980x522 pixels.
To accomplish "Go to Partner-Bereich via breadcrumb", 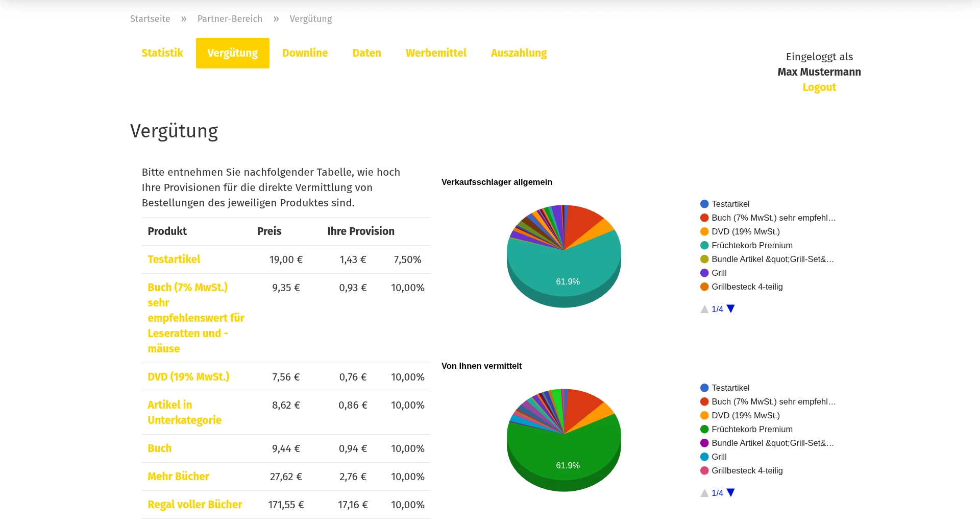I will 230,19.
